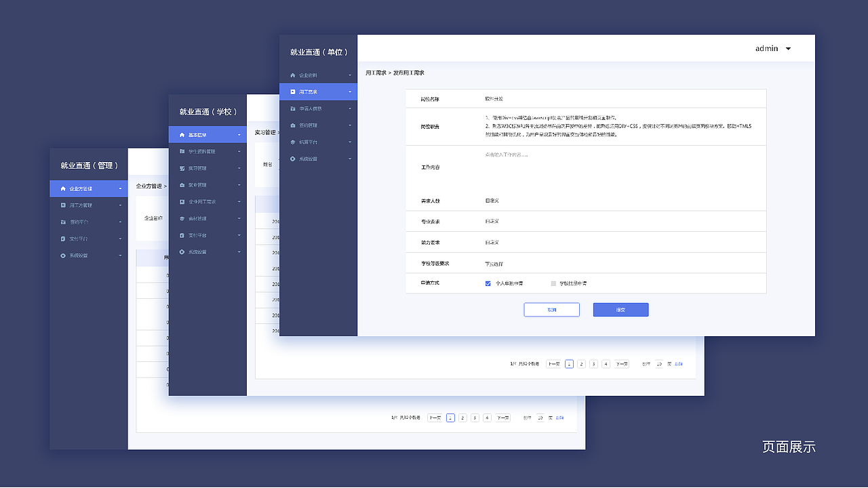Select 支付平台 menu label in 管理 sidebar
This screenshot has height=488, width=868.
pyautogui.click(x=79, y=239)
